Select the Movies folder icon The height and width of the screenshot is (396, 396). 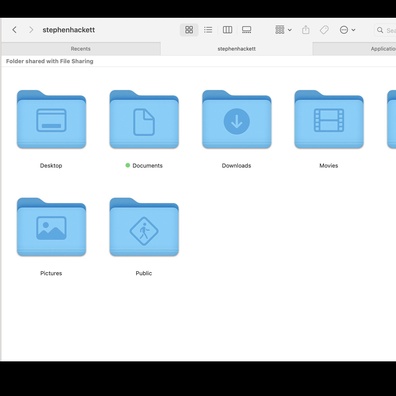tap(329, 119)
